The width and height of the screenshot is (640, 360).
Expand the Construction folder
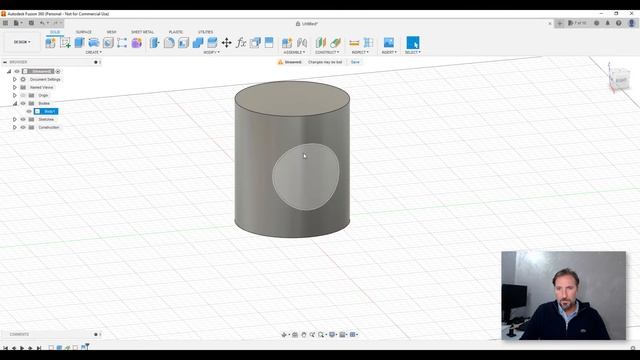click(x=15, y=127)
